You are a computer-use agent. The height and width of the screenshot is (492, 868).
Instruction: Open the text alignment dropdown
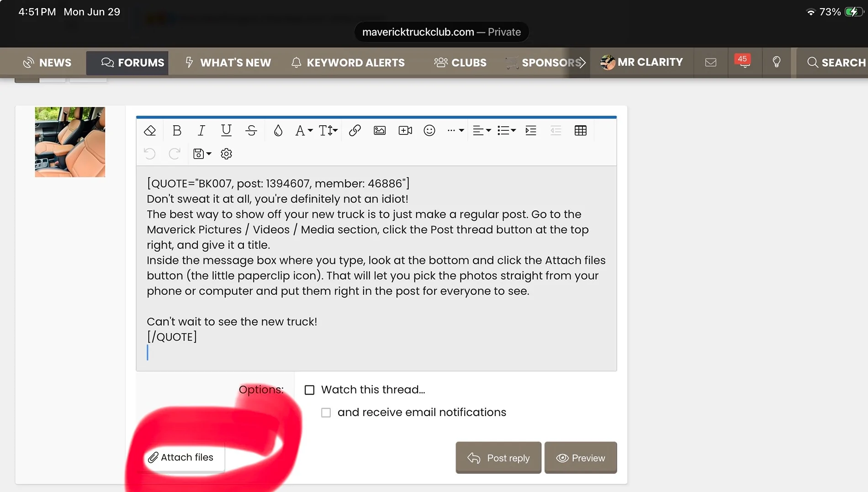point(482,131)
